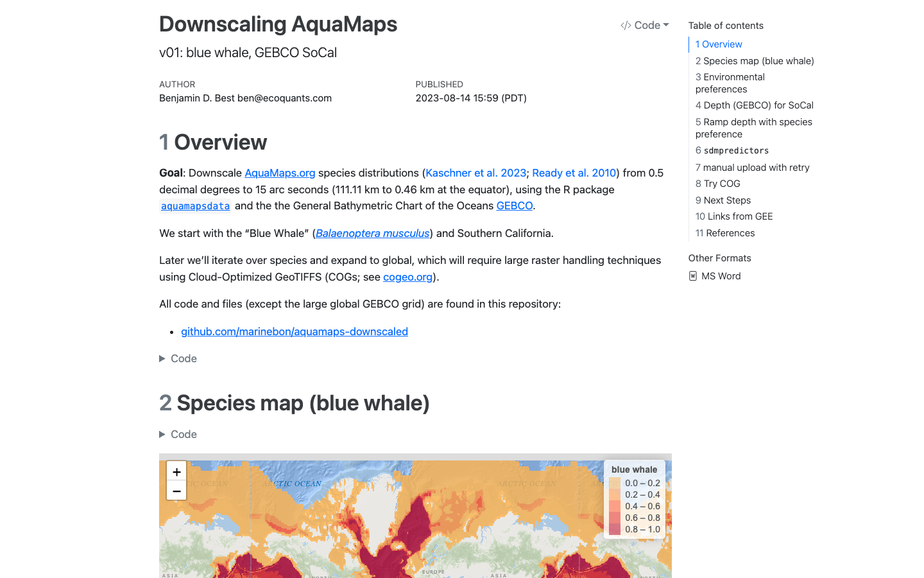Open github.com/marinebon/aquamaps-downscaled repository link
Viewport: 924px width, 578px height.
(x=295, y=331)
